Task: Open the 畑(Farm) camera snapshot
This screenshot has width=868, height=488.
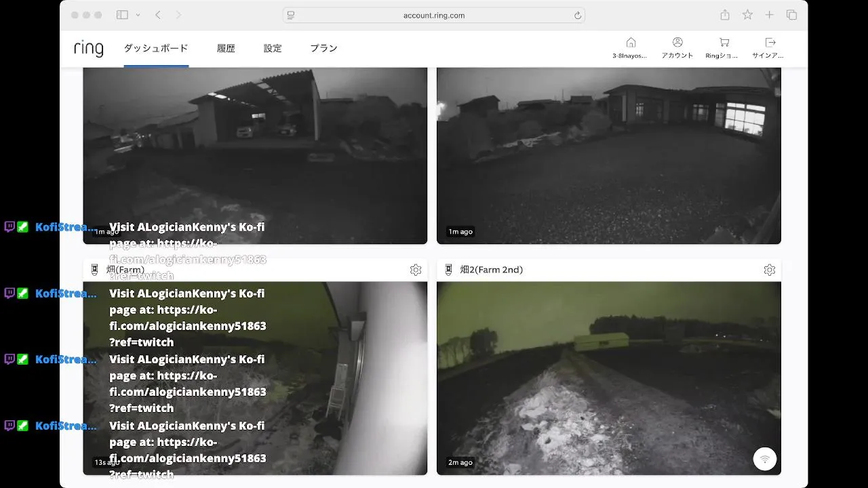Action: (255, 378)
